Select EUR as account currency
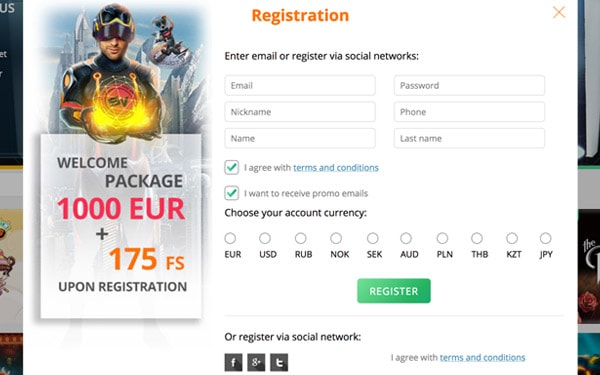600x375 pixels. 230,238
